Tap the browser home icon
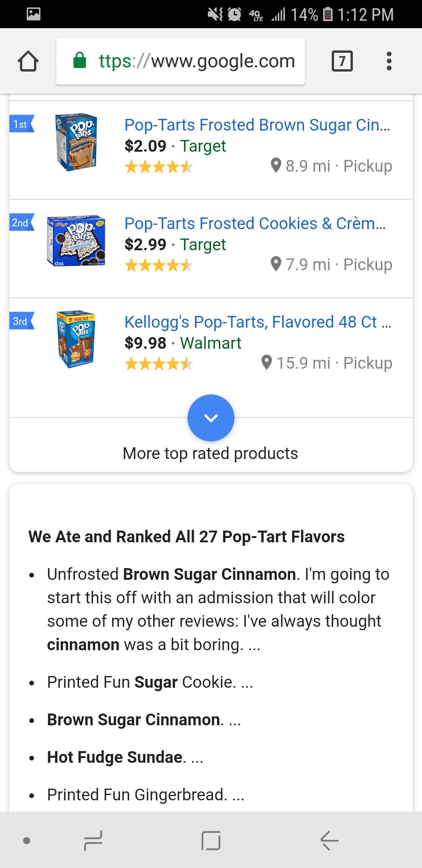422x868 pixels. 28,61
